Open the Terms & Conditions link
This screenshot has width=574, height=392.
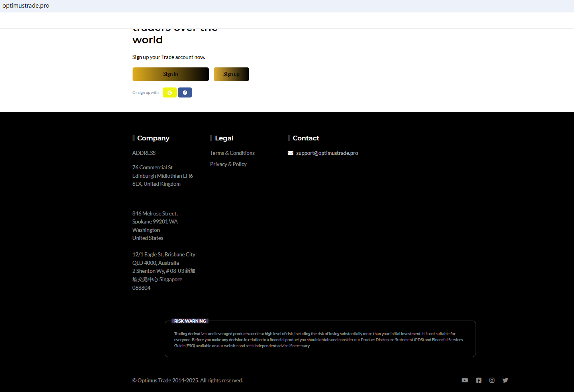(232, 153)
